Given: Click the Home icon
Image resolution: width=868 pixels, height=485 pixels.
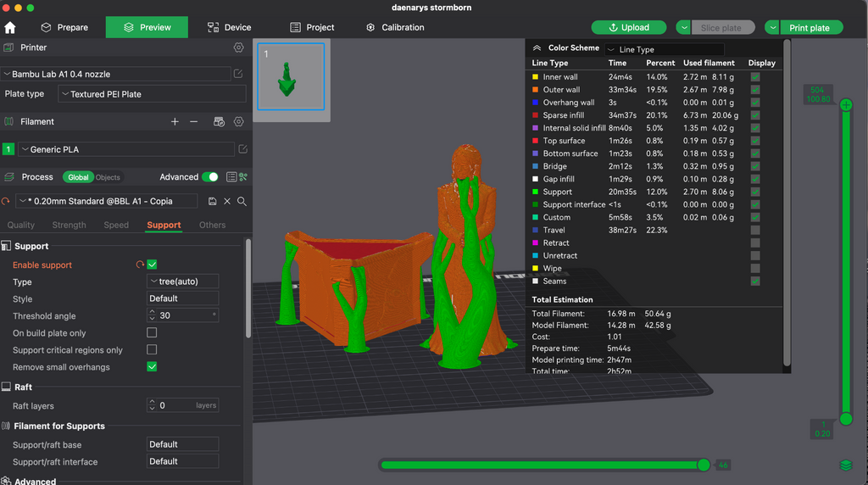Looking at the screenshot, I should point(10,27).
